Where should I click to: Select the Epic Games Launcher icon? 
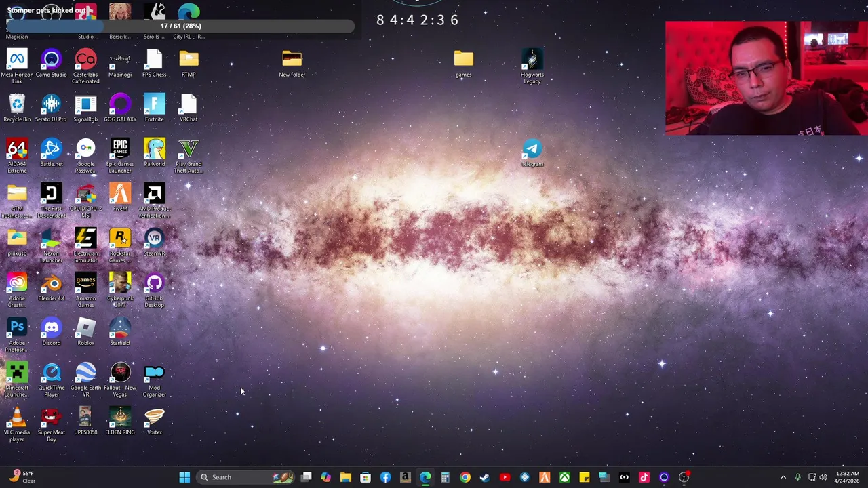pyautogui.click(x=120, y=156)
